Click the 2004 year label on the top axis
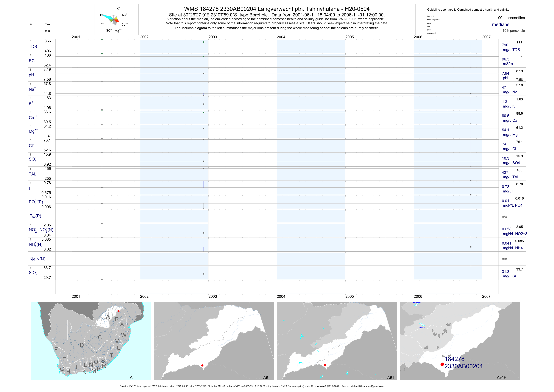This screenshot has height=392, width=554. (x=281, y=37)
